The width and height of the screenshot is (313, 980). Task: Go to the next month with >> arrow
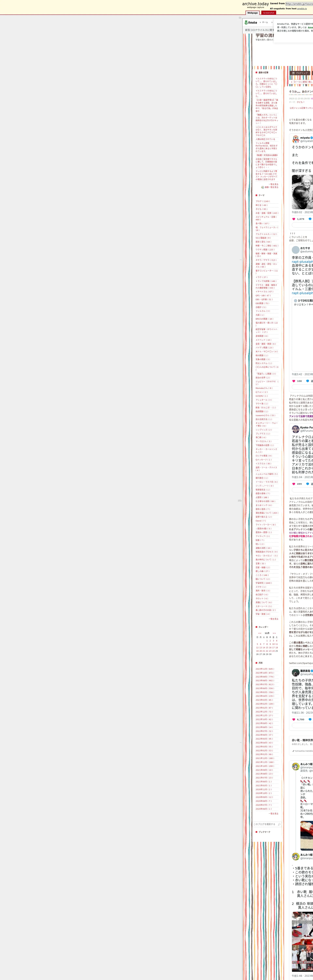click(x=274, y=633)
